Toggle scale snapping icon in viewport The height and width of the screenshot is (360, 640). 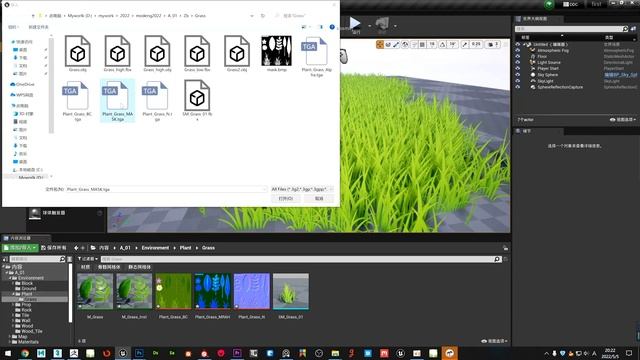click(465, 44)
